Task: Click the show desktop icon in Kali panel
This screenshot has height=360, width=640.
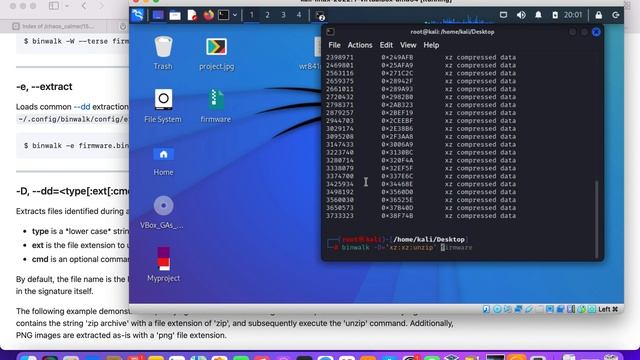Action: (x=158, y=16)
